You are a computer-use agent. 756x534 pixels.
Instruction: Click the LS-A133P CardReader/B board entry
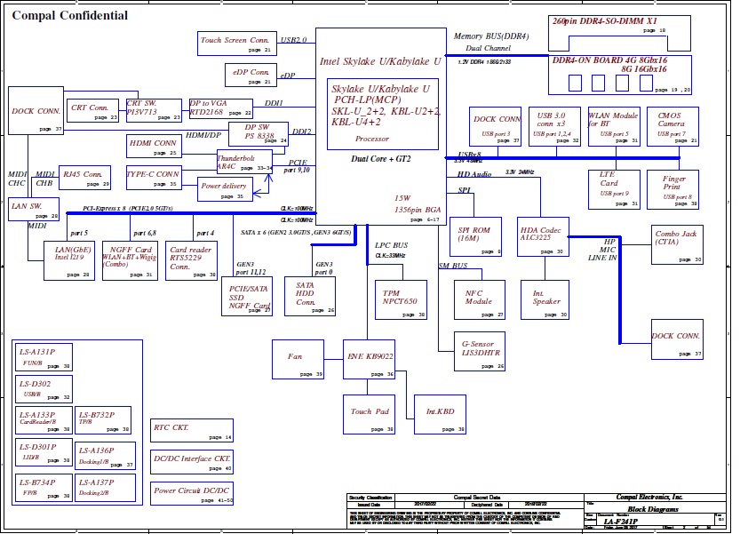(x=44, y=420)
